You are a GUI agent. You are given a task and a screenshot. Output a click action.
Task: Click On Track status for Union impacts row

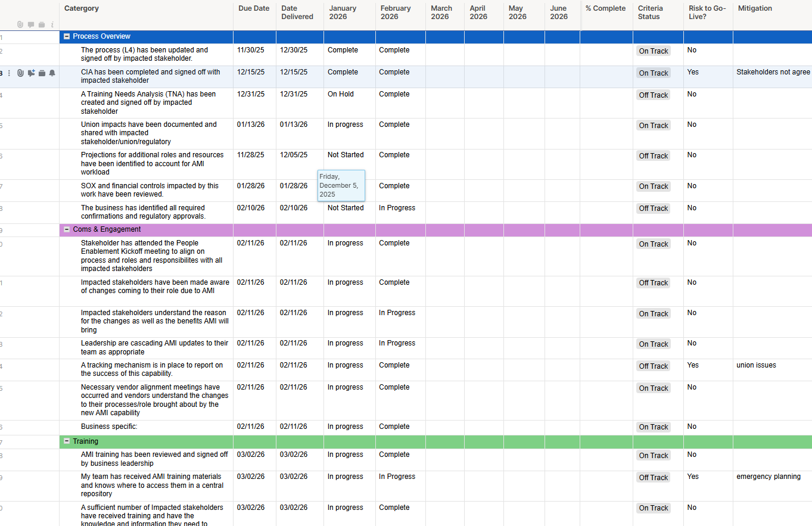pyautogui.click(x=654, y=126)
